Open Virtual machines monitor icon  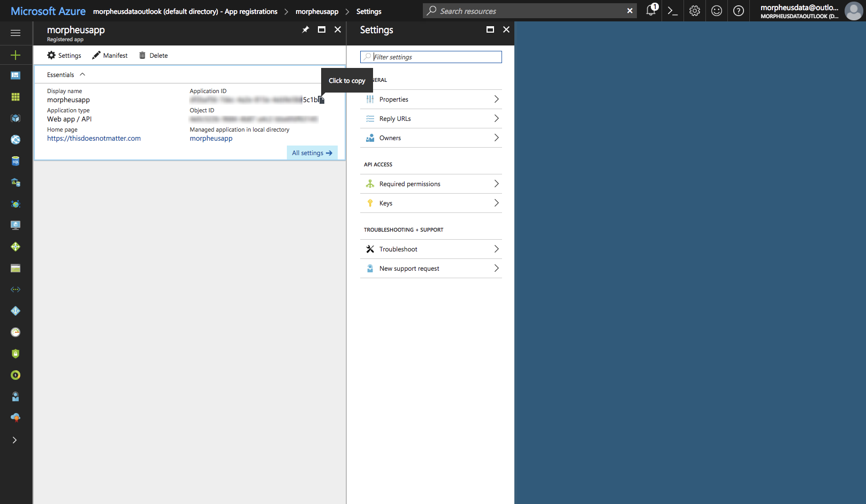(x=16, y=225)
